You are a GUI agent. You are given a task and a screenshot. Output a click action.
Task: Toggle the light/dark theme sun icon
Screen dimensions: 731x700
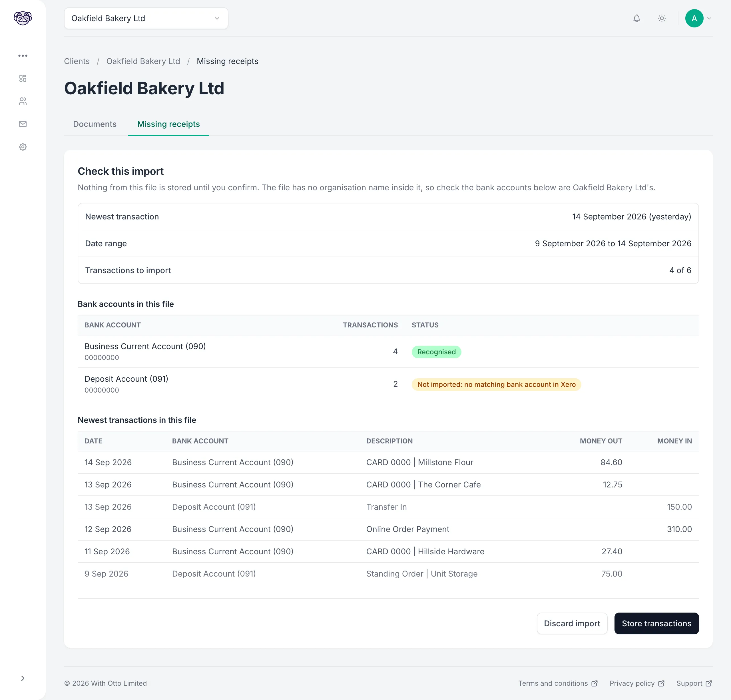[662, 18]
